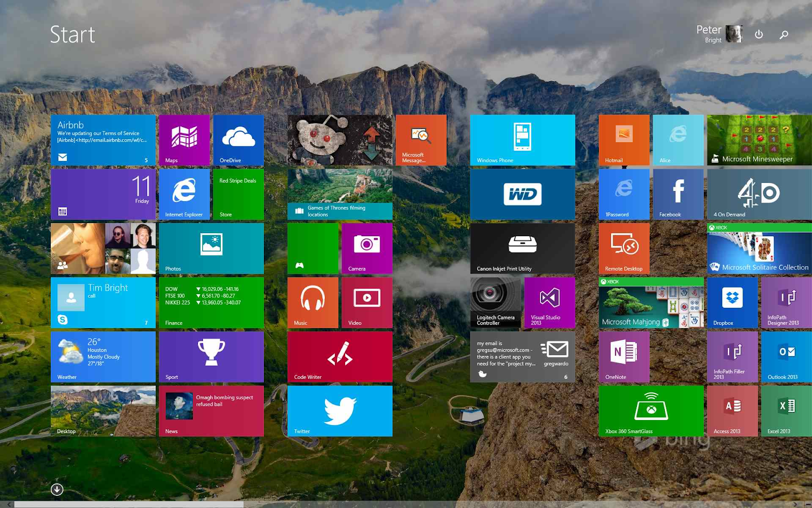Viewport: 812px width, 508px height.
Task: Open the InfoPath Designer 2013 tile
Action: point(787,303)
